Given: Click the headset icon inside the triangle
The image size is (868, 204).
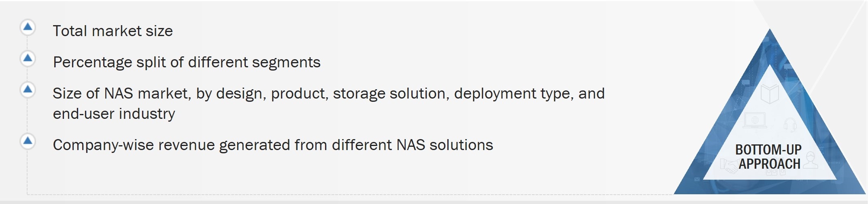Looking at the screenshot, I should coord(790,125).
